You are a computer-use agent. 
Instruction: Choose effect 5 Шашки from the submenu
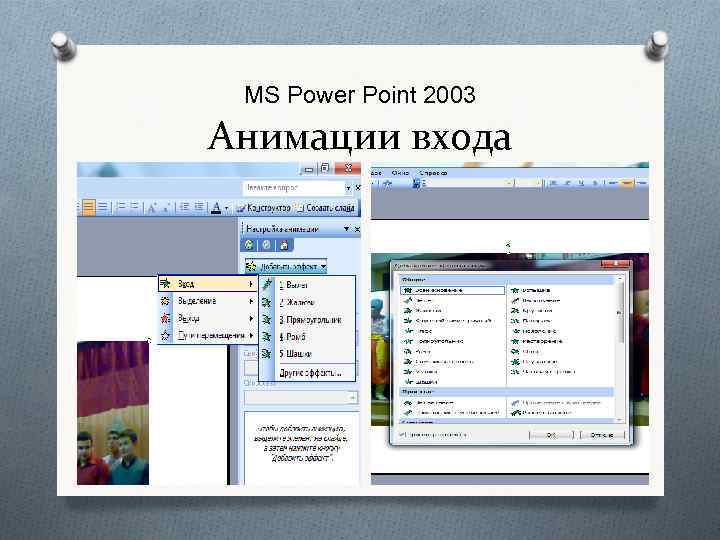308,354
